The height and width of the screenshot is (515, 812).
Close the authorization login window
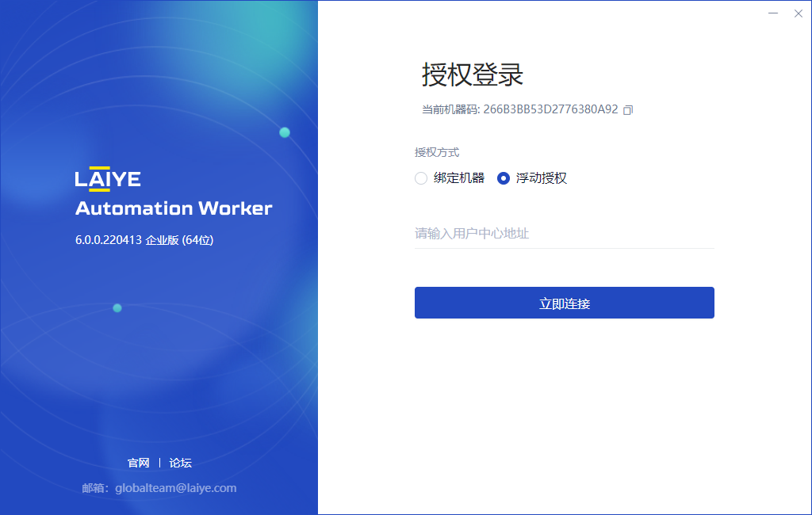pos(798,13)
